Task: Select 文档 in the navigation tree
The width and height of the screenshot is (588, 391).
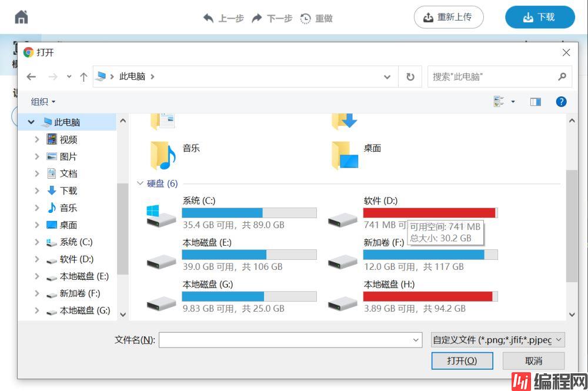Action: point(68,173)
